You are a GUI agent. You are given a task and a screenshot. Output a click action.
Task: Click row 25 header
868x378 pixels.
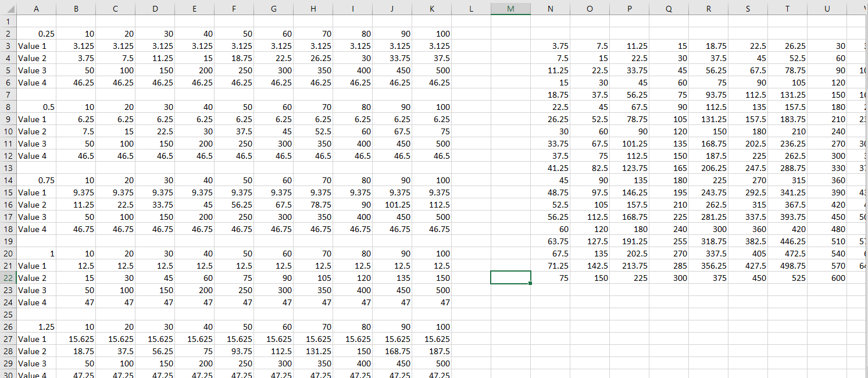(8, 315)
